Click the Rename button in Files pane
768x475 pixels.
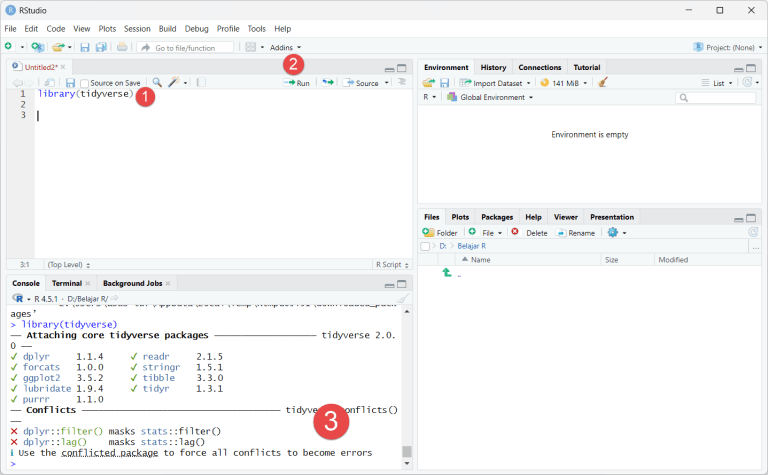(576, 233)
